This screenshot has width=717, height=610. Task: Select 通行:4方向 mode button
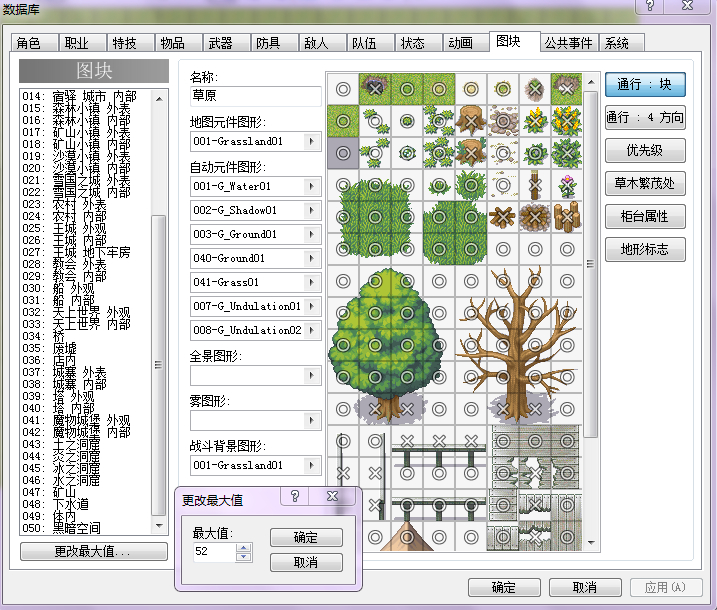[x=645, y=118]
